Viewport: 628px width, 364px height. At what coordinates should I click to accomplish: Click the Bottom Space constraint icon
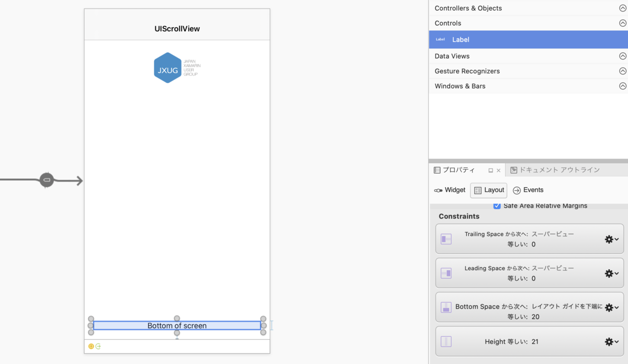[446, 307]
